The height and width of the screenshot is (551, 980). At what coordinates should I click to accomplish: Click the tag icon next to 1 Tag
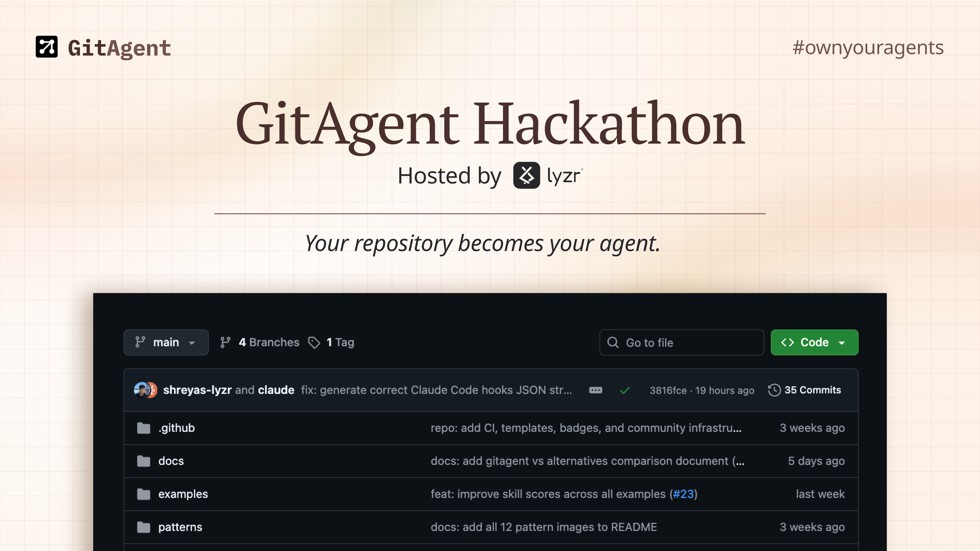[314, 343]
